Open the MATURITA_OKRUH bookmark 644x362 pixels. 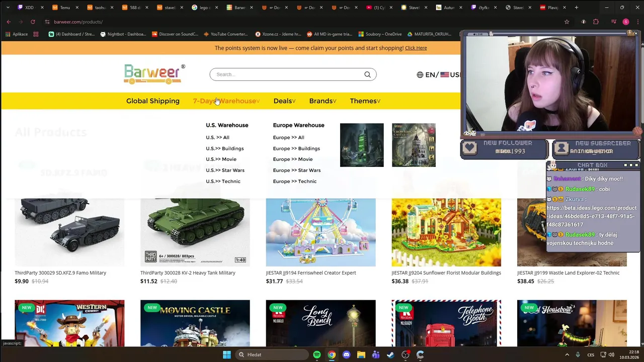click(429, 34)
